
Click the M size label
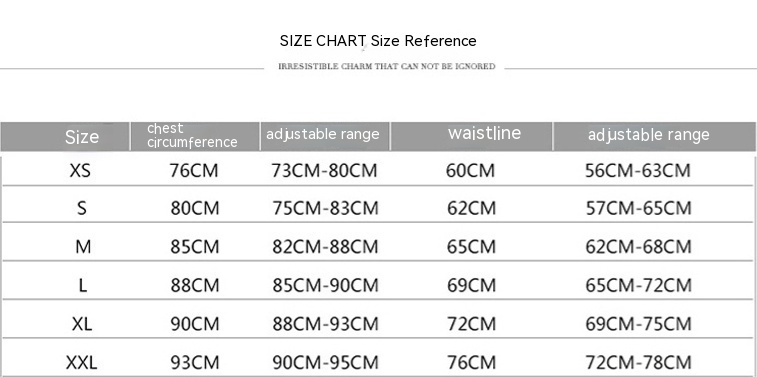[83, 247]
